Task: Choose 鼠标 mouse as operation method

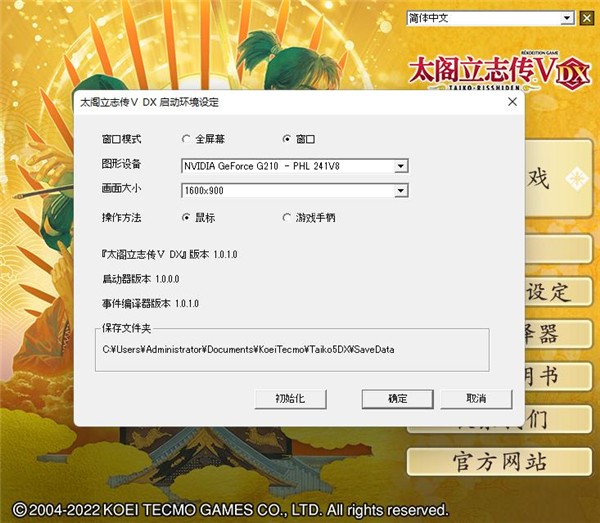Action: (x=186, y=218)
